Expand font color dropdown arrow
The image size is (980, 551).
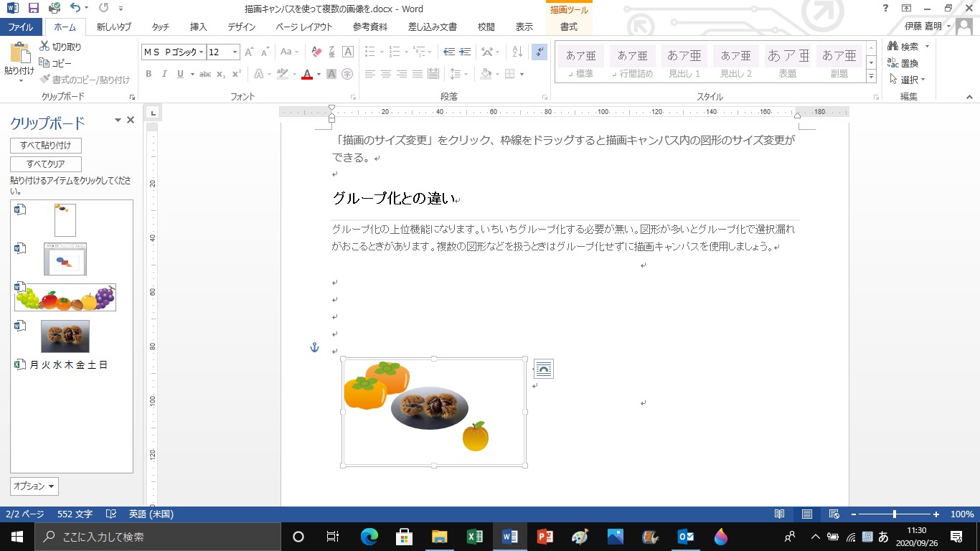point(319,74)
